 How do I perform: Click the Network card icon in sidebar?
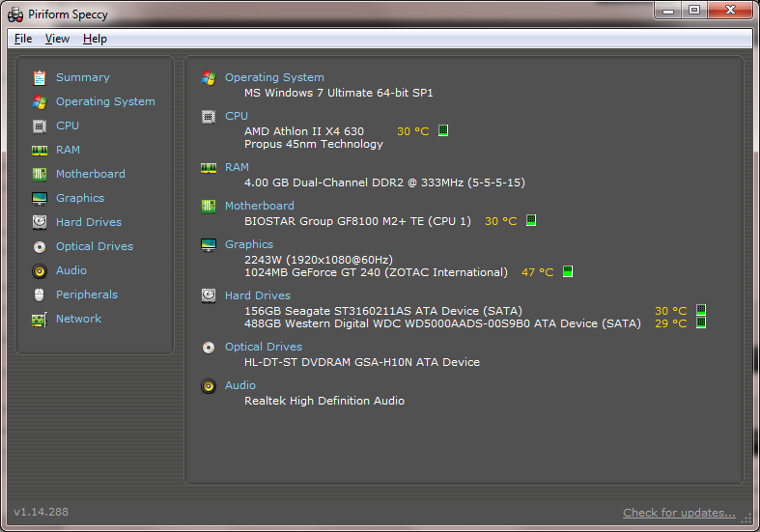tap(40, 320)
